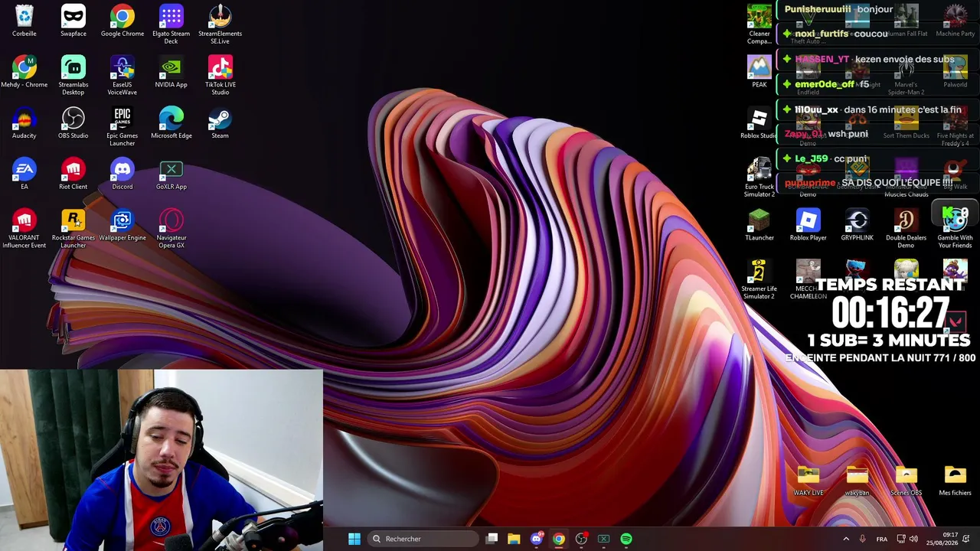980x551 pixels.
Task: Launch Roblox Player shortcut
Action: 808,225
